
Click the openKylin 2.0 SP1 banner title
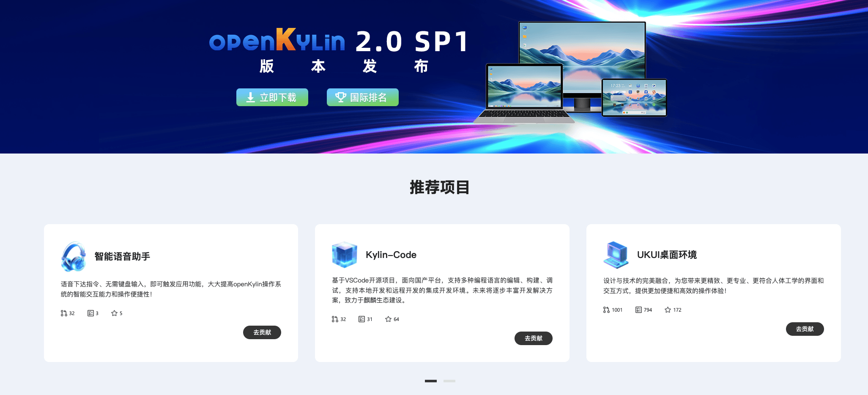[x=339, y=41]
